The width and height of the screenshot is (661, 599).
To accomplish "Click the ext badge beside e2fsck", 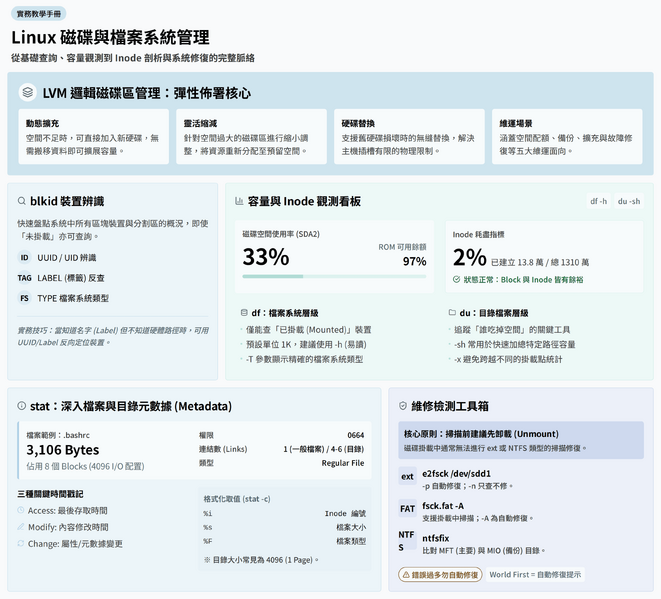I will coord(407,476).
